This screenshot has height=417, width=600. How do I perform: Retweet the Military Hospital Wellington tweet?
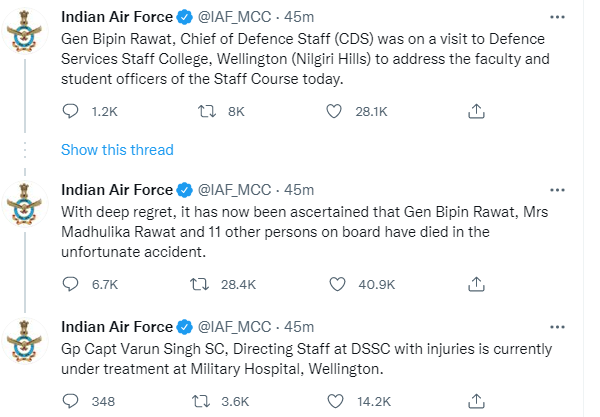[x=201, y=401]
